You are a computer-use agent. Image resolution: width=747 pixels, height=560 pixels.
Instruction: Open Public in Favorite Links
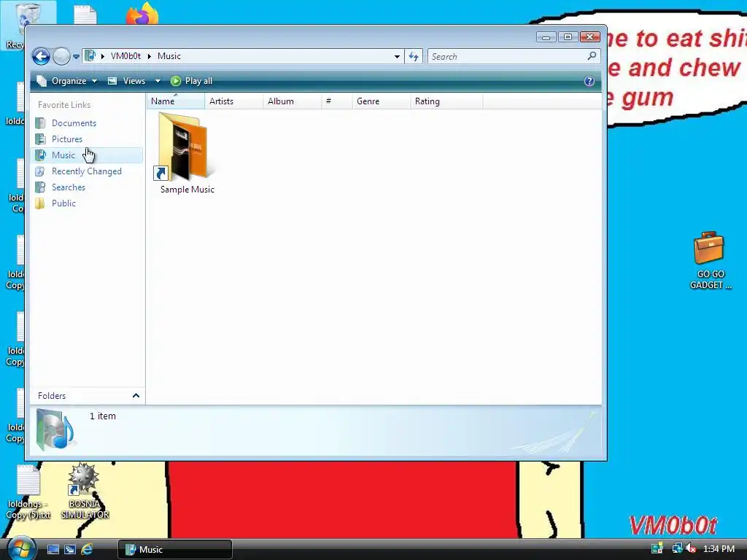[63, 203]
